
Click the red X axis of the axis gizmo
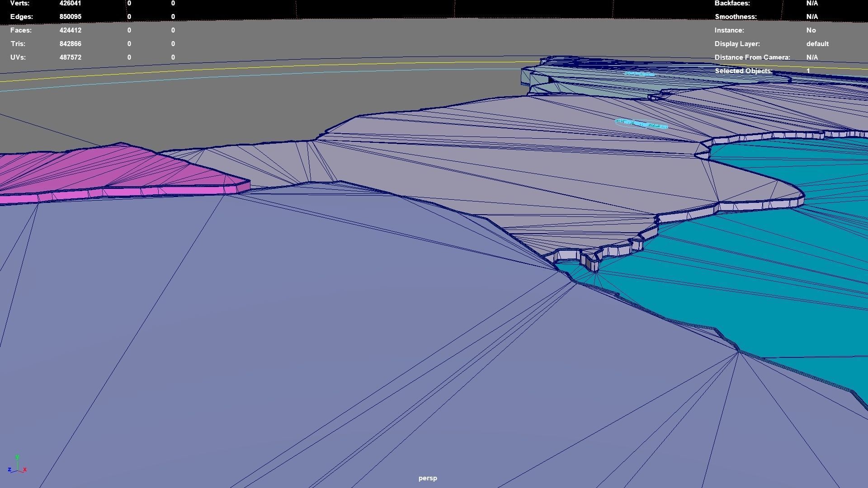coord(25,470)
